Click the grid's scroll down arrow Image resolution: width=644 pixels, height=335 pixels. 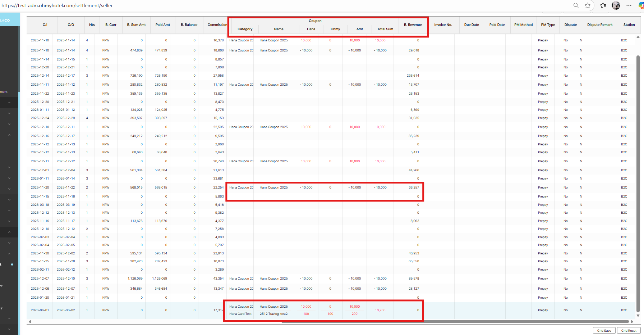(638, 316)
